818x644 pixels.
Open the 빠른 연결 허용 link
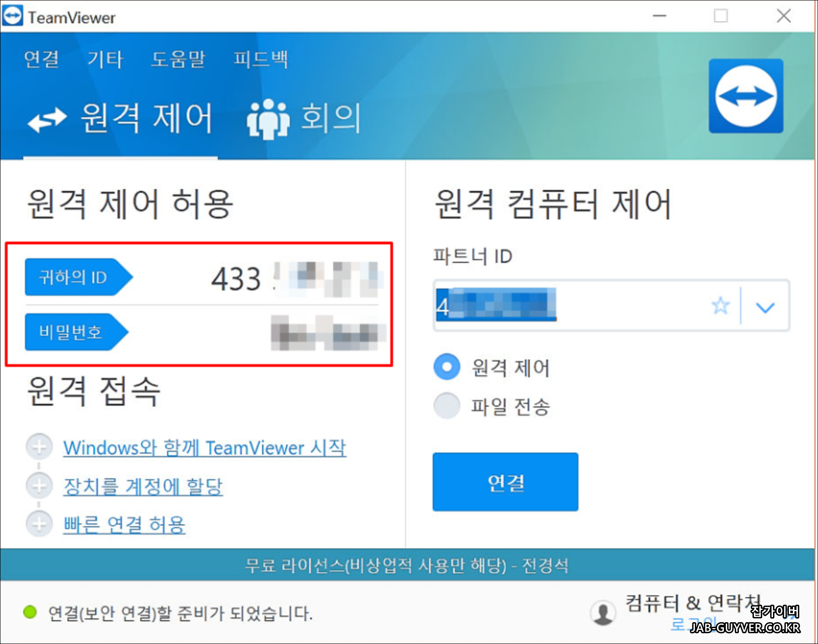(125, 525)
